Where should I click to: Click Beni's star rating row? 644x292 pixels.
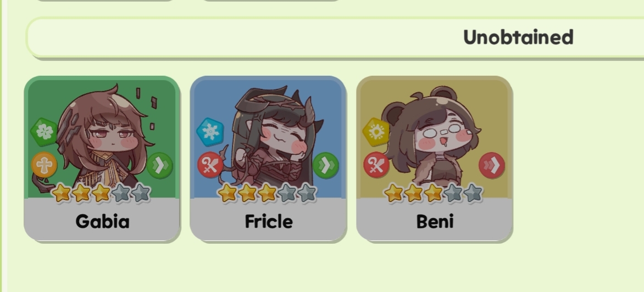pos(434,193)
